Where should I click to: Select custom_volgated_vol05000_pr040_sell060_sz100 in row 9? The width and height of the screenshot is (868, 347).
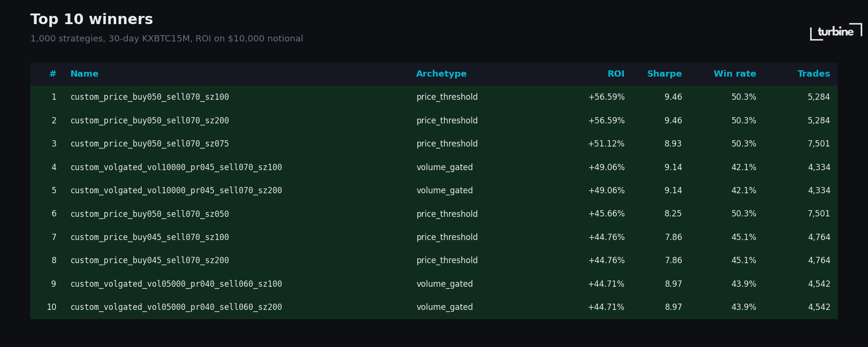(176, 284)
